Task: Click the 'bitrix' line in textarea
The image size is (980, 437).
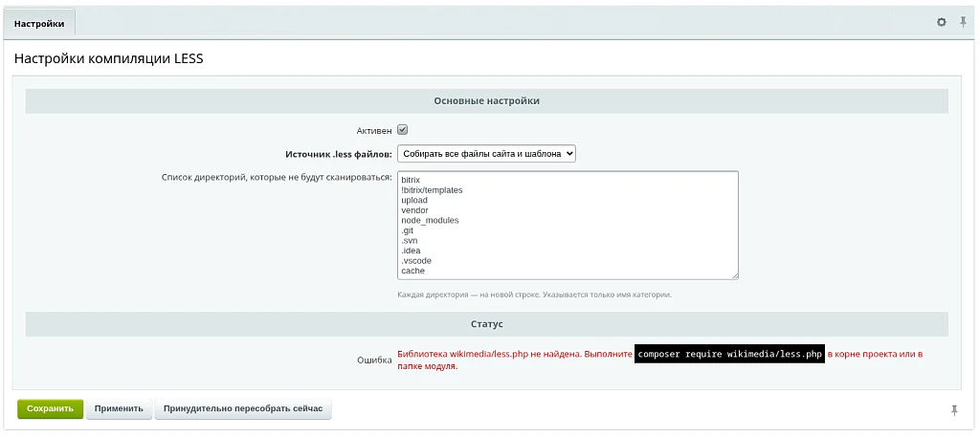Action: [411, 180]
